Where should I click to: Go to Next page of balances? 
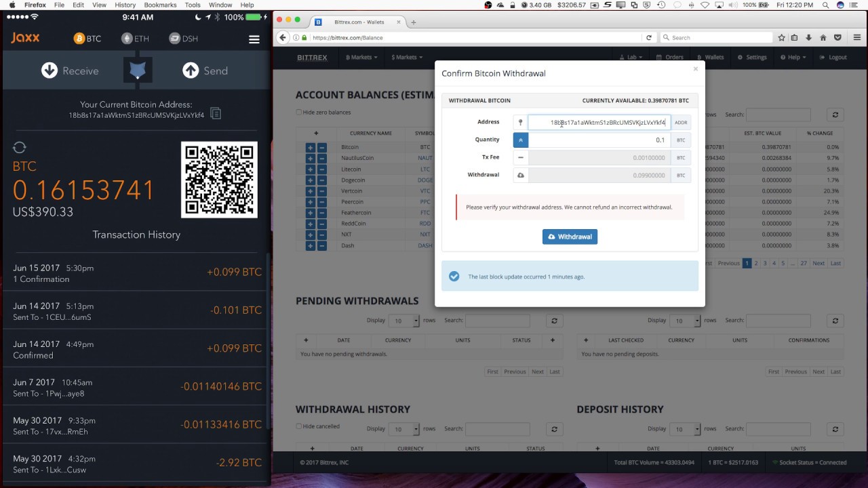pyautogui.click(x=818, y=263)
